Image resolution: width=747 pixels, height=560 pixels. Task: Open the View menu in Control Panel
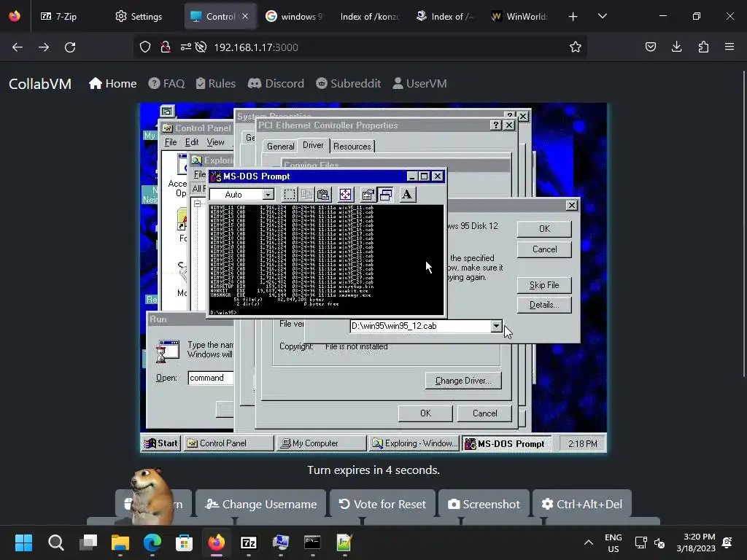coord(215,142)
